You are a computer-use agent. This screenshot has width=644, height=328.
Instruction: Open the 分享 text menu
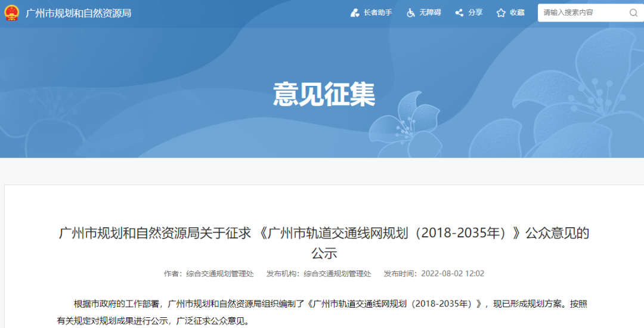[475, 13]
